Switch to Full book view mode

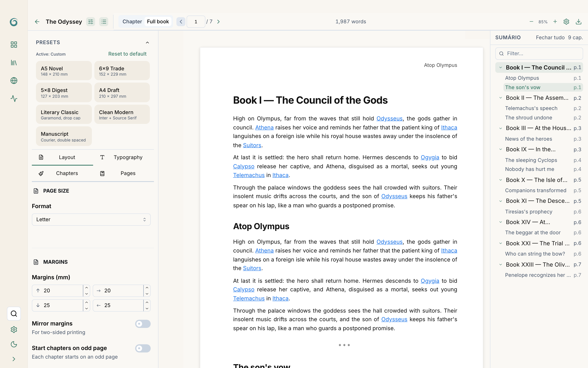158,21
